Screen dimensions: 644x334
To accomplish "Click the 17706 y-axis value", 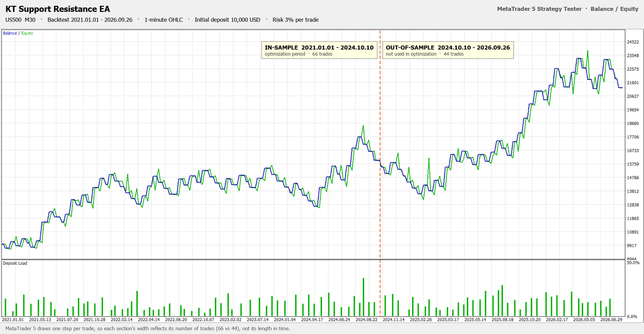I will 633,137.
